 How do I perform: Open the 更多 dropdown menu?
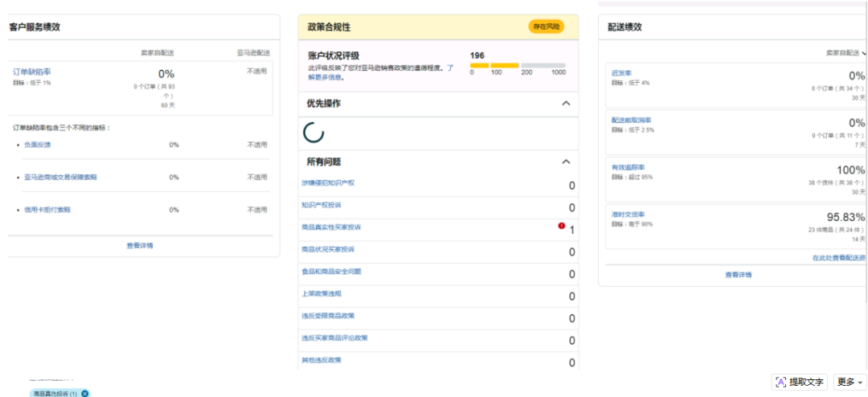(x=850, y=382)
